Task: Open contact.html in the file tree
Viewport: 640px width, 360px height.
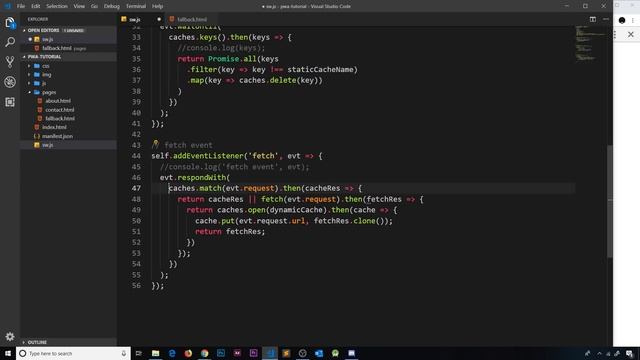Action: pyautogui.click(x=60, y=110)
